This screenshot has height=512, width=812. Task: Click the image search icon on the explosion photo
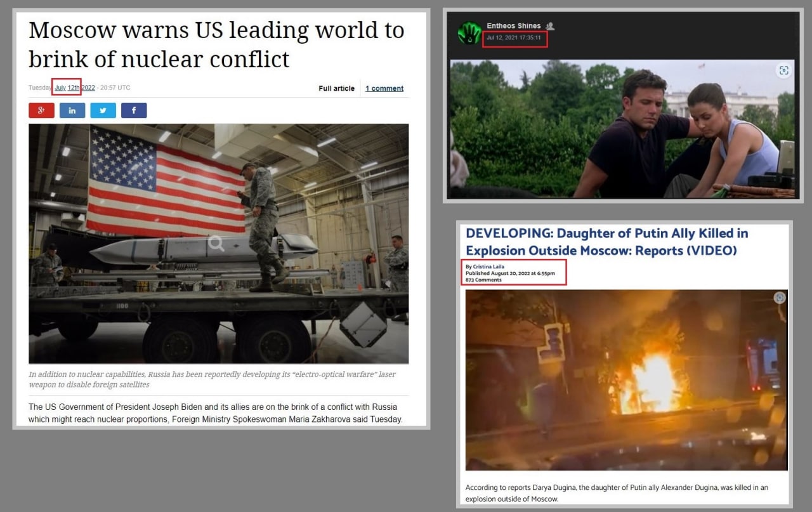click(x=780, y=298)
